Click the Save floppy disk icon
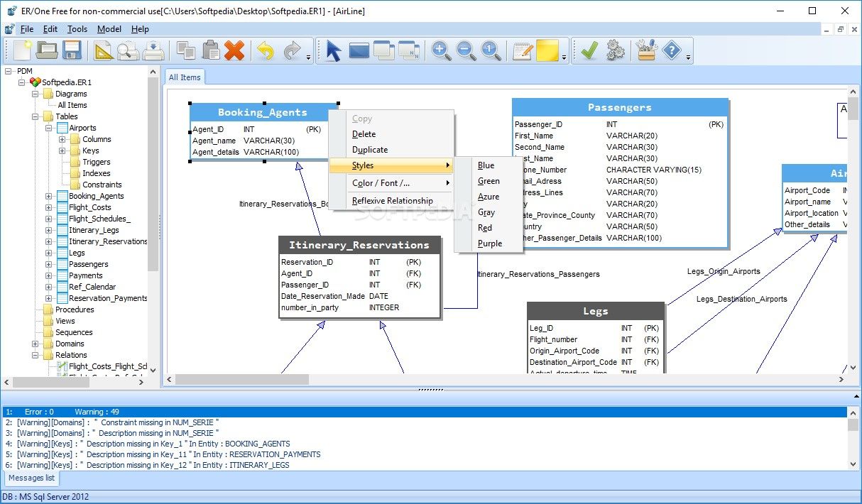 point(72,50)
